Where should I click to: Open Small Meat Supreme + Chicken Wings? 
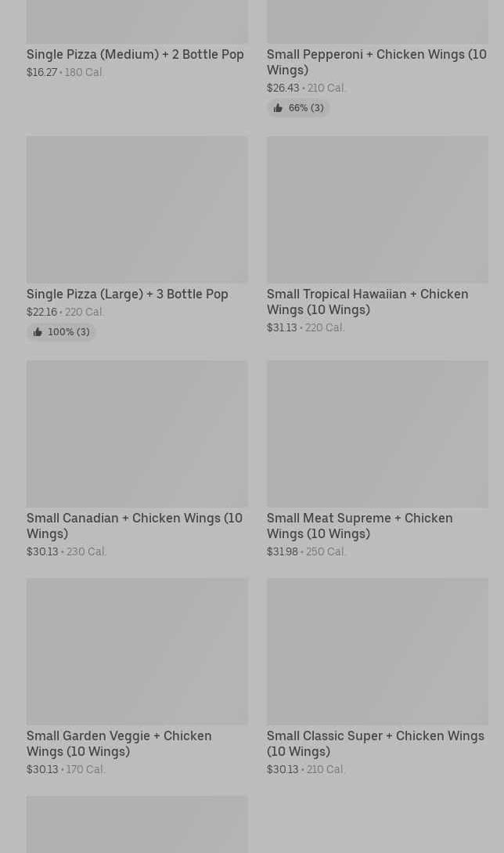pos(359,526)
